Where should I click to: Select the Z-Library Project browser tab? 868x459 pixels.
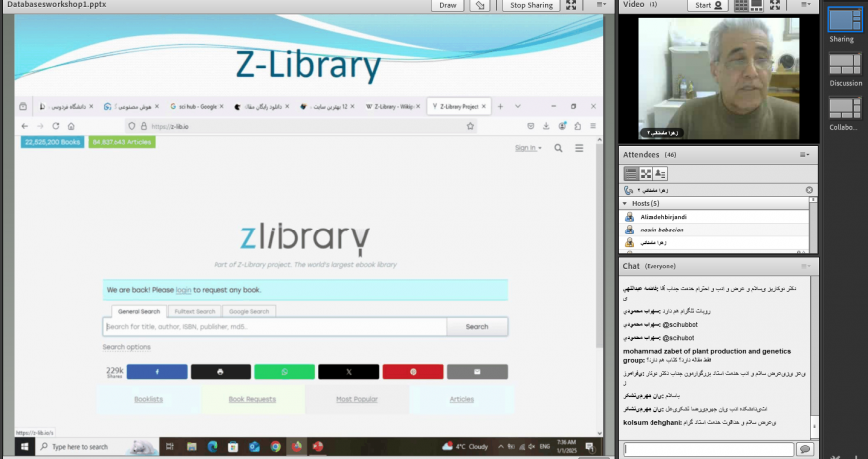(459, 107)
